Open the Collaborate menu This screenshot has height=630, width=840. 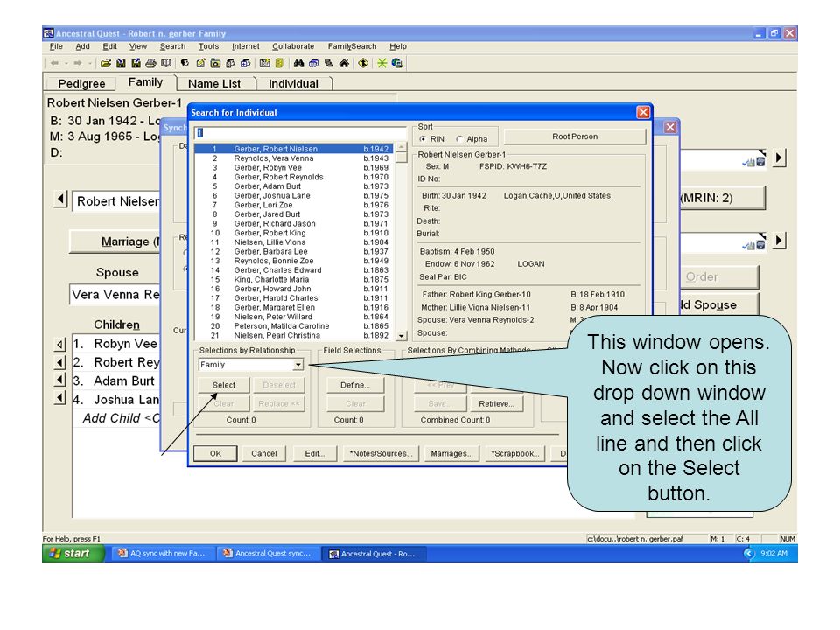[293, 46]
